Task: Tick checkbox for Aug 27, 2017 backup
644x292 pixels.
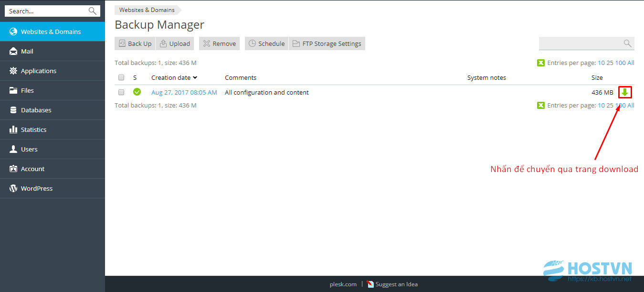Action: coord(121,92)
